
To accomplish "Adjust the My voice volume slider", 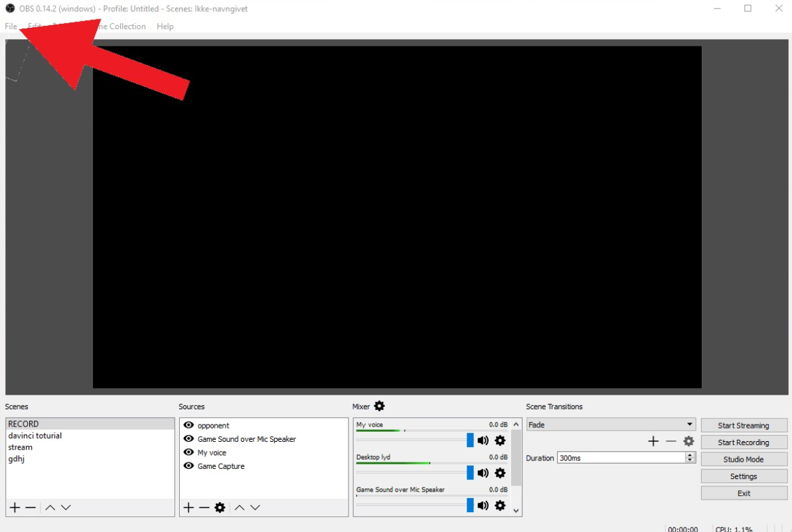I will [x=470, y=440].
